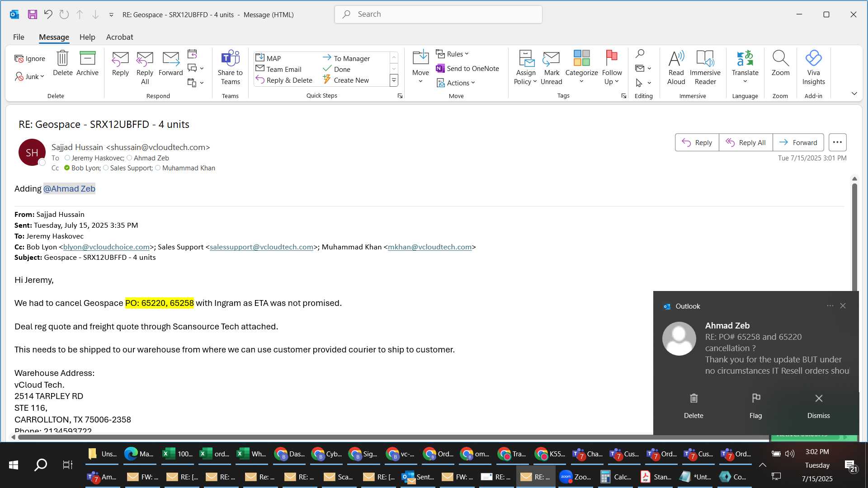Click the ribbon Forward icon
The height and width of the screenshot is (488, 868).
pos(171,63)
